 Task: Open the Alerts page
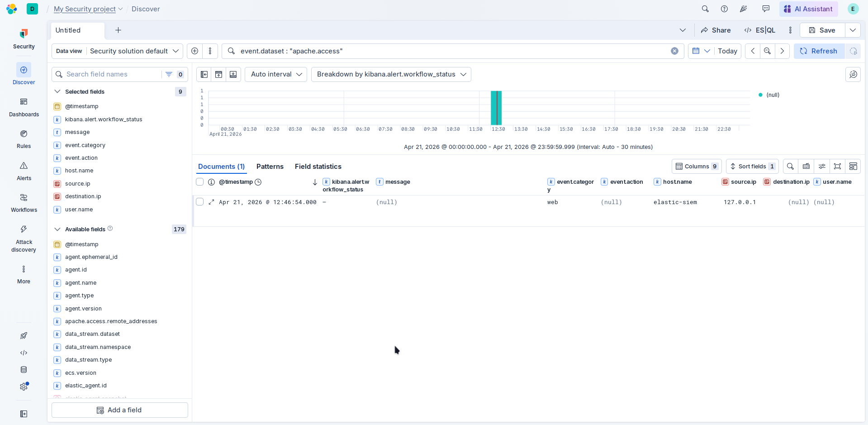click(24, 171)
